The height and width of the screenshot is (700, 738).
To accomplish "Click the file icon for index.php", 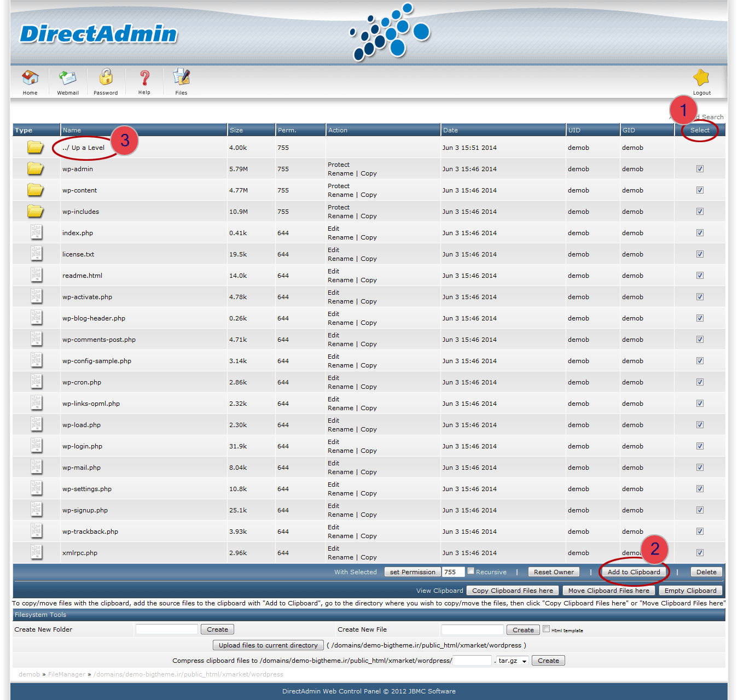I will [x=36, y=232].
